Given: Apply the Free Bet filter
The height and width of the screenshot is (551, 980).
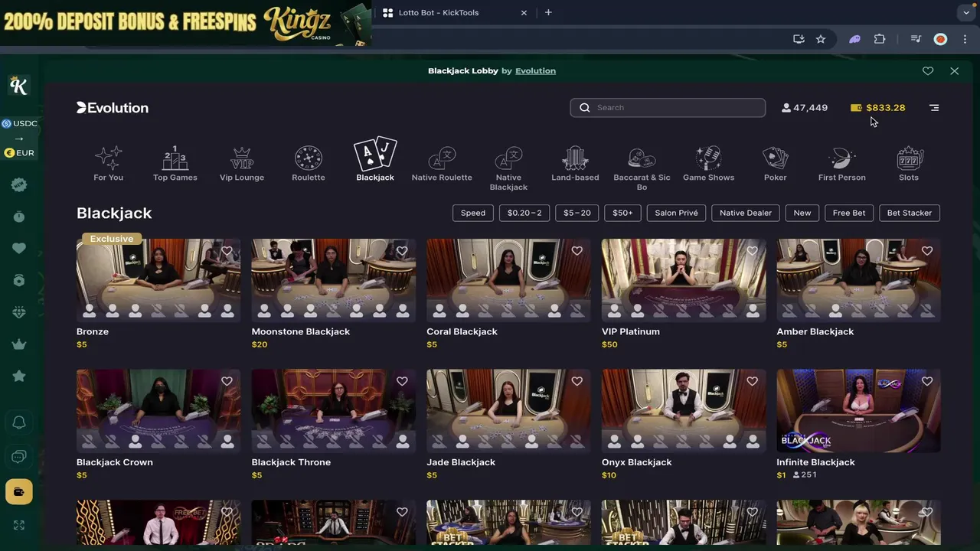Looking at the screenshot, I should [849, 213].
